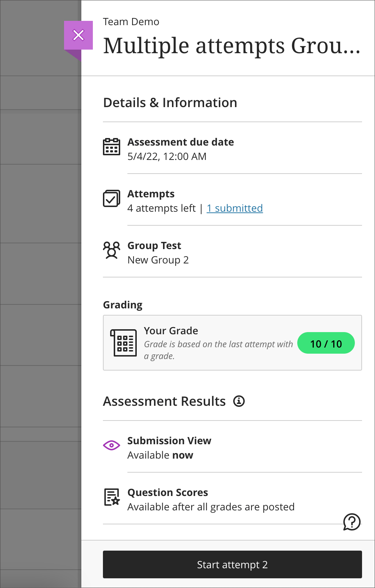Select the Multiple attempts Group title
The height and width of the screenshot is (588, 375).
[x=231, y=45]
